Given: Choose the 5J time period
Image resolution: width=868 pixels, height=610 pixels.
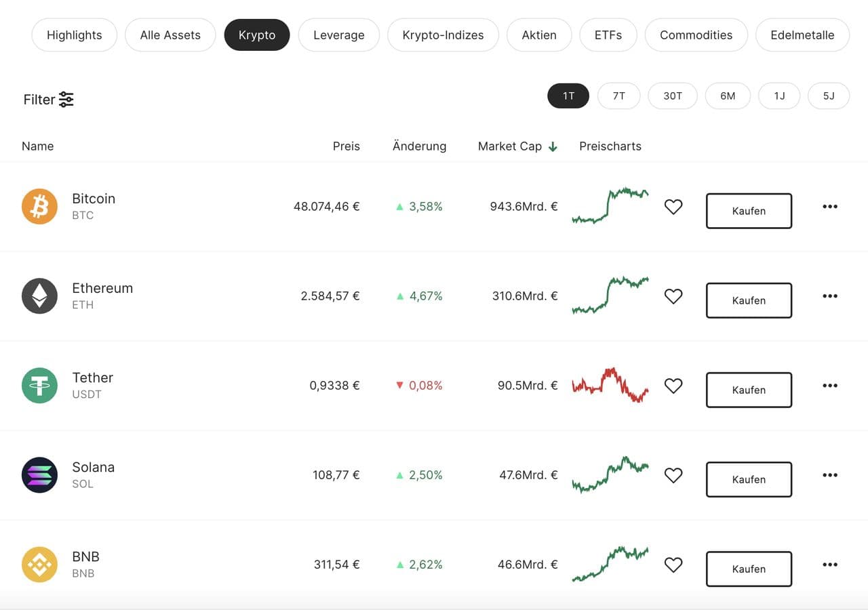Looking at the screenshot, I should point(828,96).
